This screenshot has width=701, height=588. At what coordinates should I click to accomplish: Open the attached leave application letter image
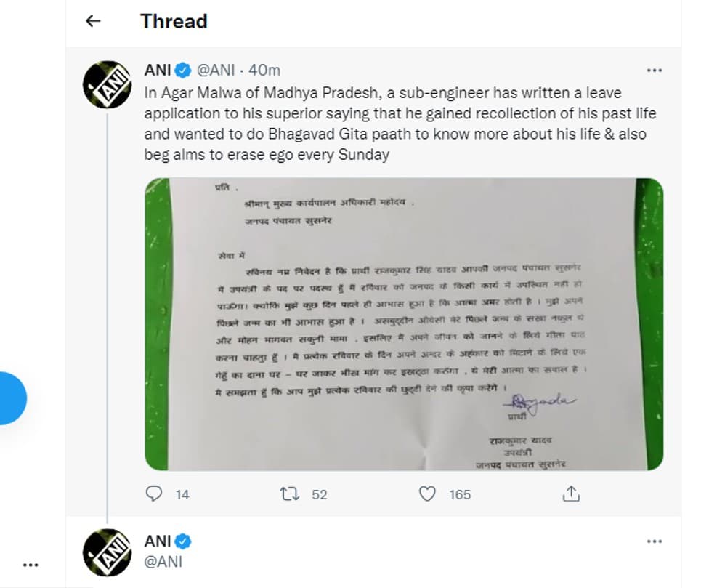(403, 323)
